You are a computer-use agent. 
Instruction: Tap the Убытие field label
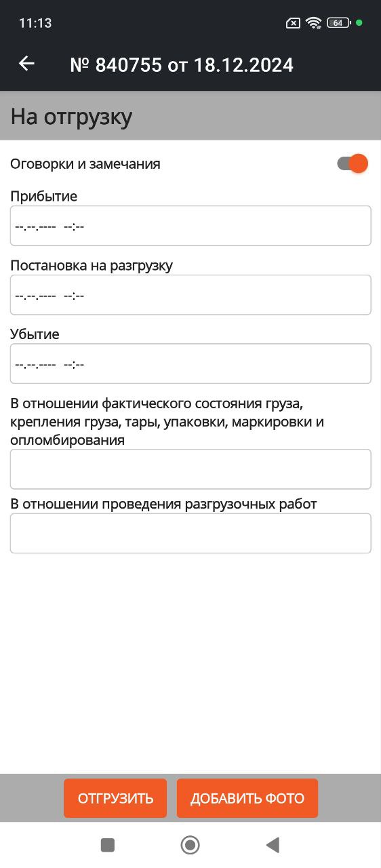tap(35, 334)
